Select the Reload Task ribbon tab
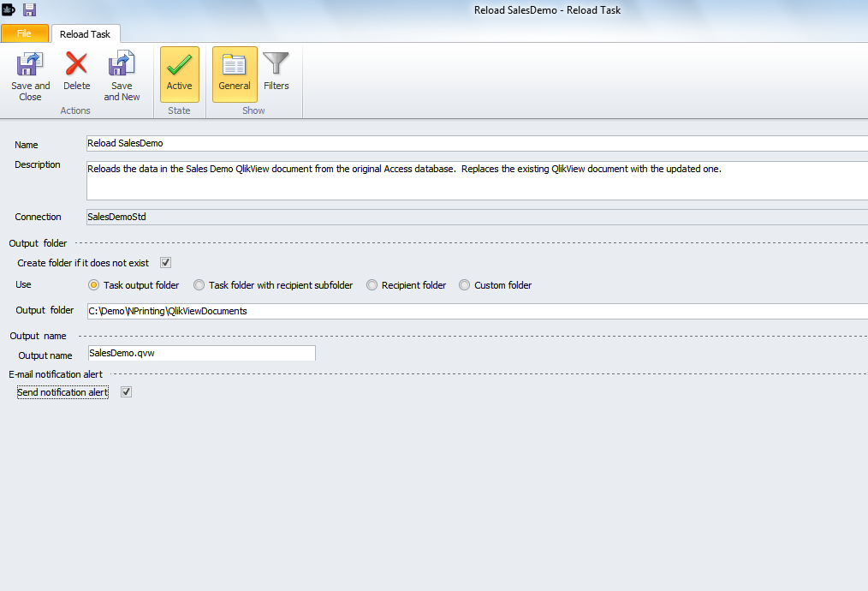This screenshot has width=868, height=591. [x=86, y=33]
